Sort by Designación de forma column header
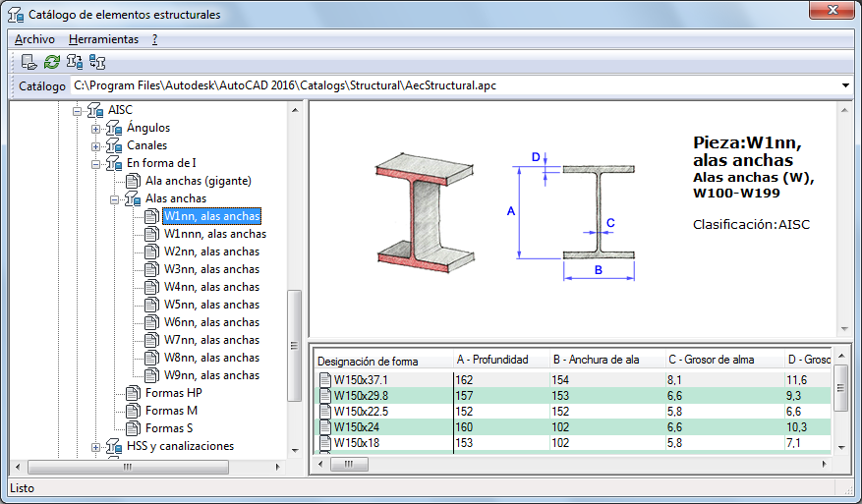The height and width of the screenshot is (504, 862). (x=384, y=360)
